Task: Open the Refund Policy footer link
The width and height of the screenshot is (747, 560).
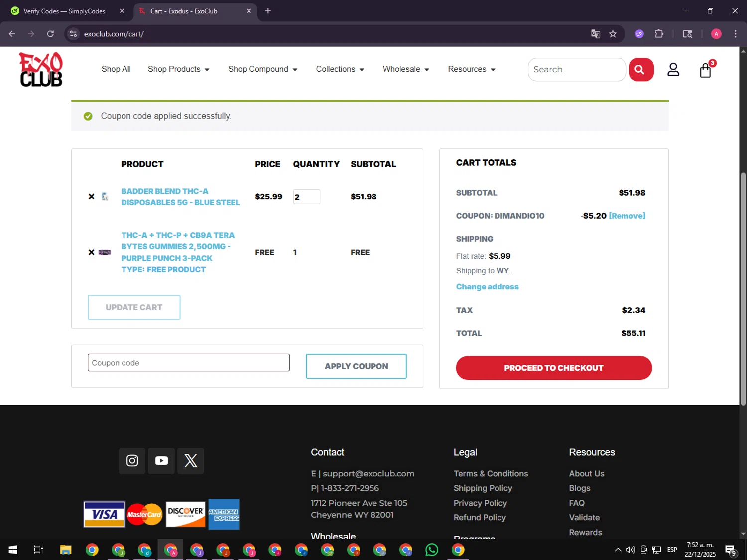Action: pyautogui.click(x=480, y=518)
